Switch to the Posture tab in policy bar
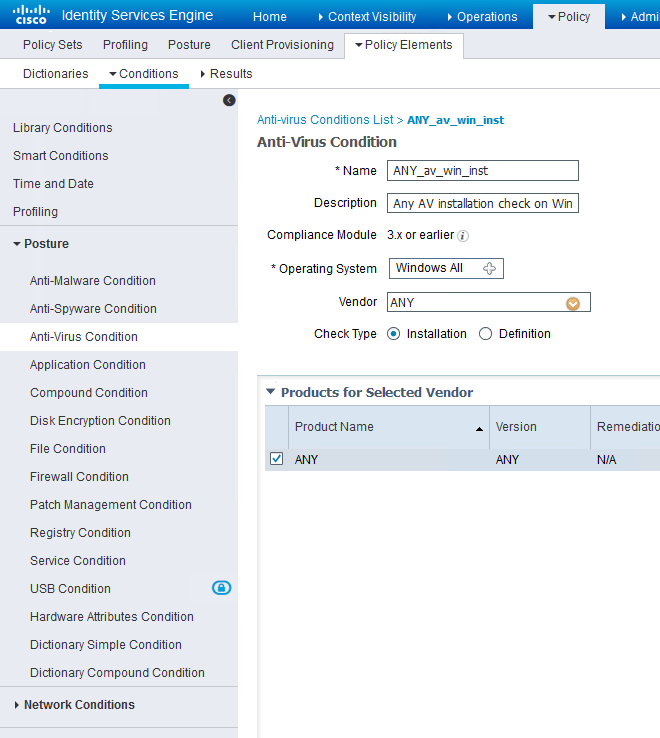The height and width of the screenshot is (738, 660). (189, 45)
